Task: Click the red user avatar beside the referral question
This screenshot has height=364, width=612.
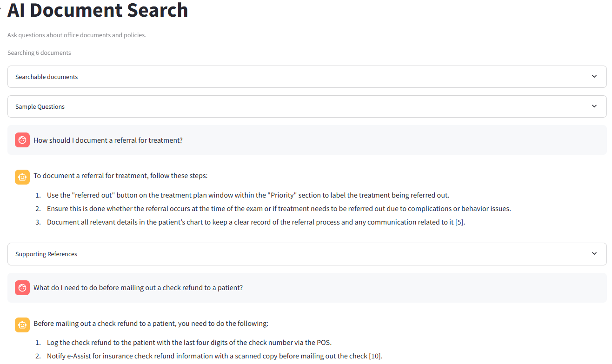Action: [x=22, y=139]
